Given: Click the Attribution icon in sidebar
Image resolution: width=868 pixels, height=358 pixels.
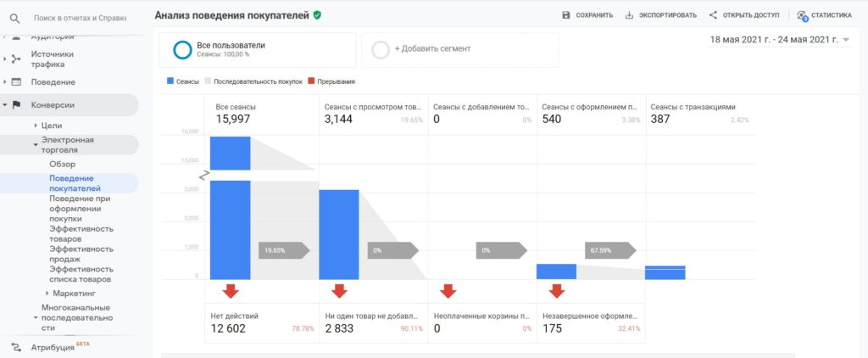Looking at the screenshot, I should click(x=15, y=346).
